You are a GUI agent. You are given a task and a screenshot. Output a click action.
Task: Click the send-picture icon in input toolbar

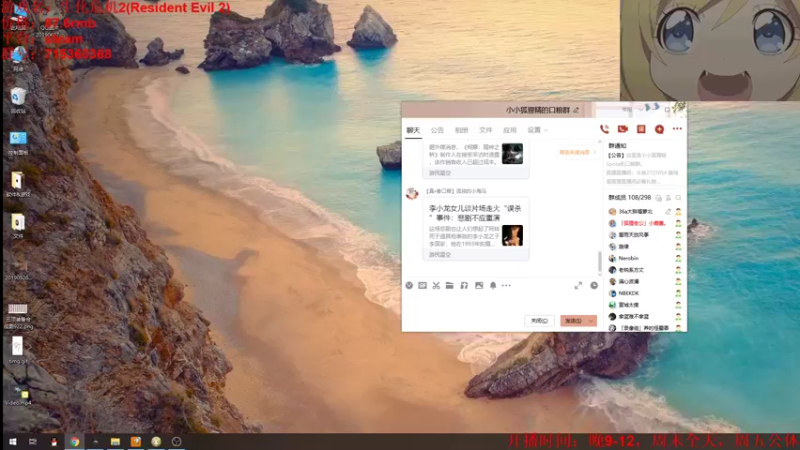pos(479,285)
